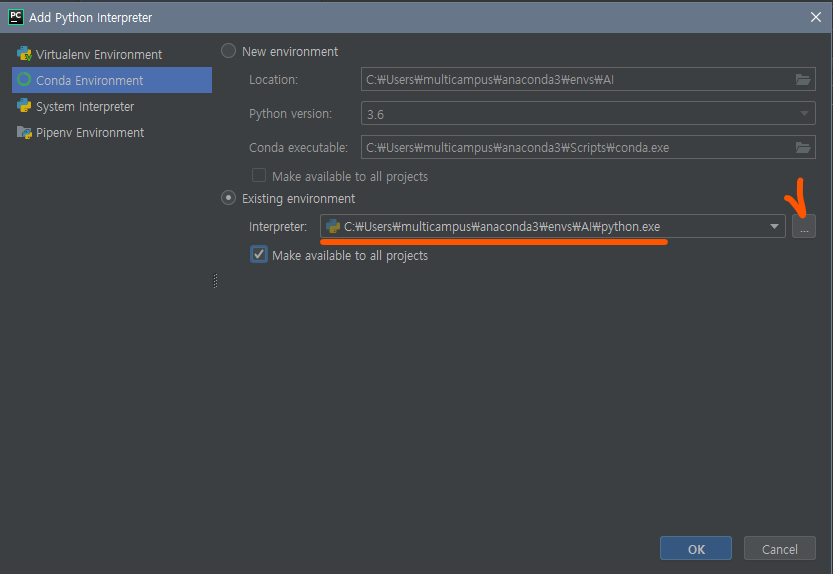The height and width of the screenshot is (574, 833).
Task: Uncheck the enabled Make available to all projects
Action: point(259,255)
